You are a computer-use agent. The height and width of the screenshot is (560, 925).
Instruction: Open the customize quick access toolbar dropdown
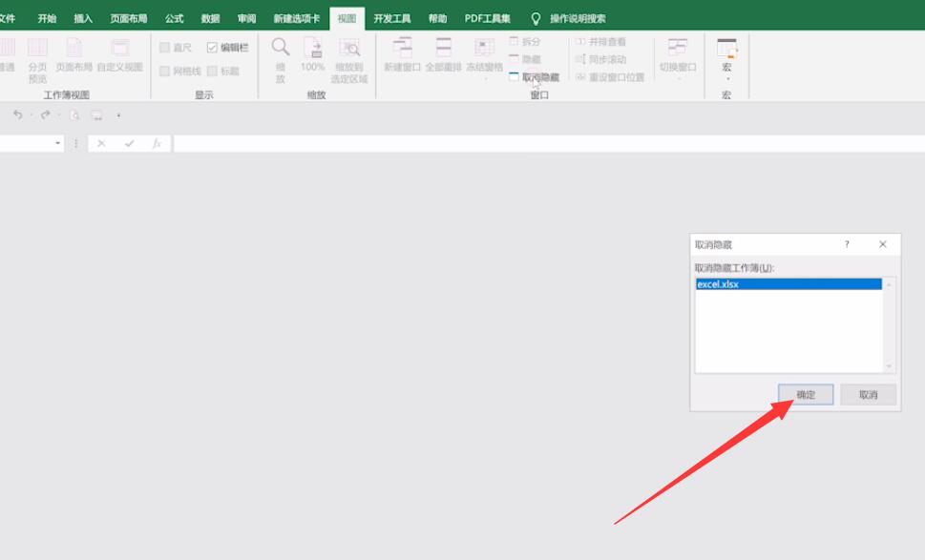[118, 114]
